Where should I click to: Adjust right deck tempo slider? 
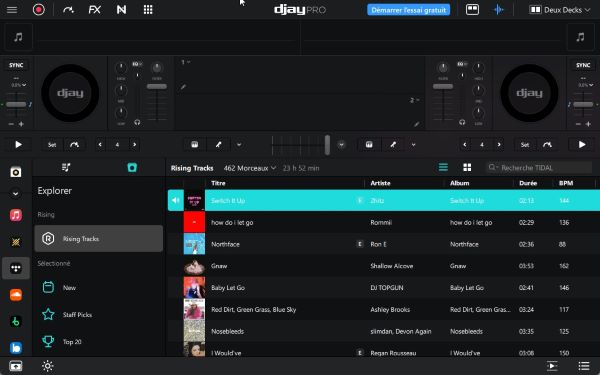[583, 104]
